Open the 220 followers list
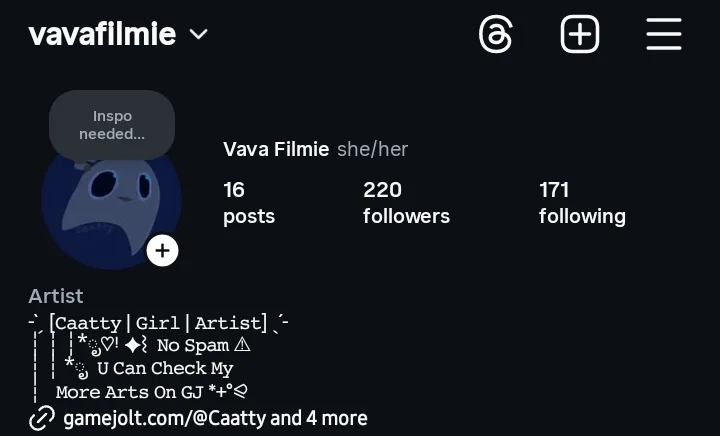720x436 pixels. pyautogui.click(x=406, y=202)
